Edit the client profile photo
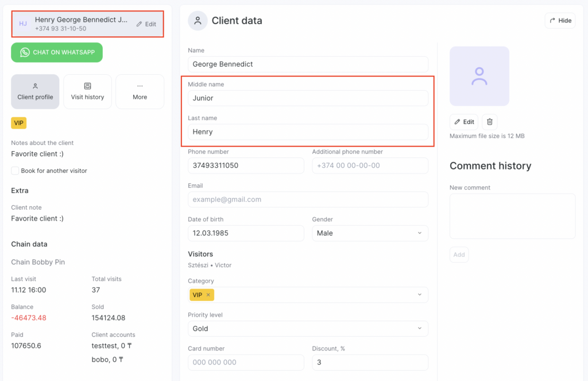This screenshot has height=381, width=588. (x=464, y=122)
